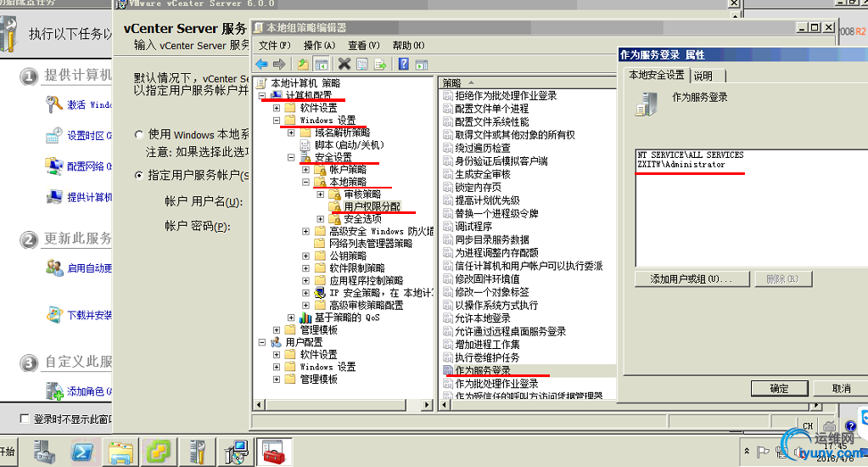
Task: Collapse the Windows 设置 node under 计算机配置
Action: click(277, 121)
